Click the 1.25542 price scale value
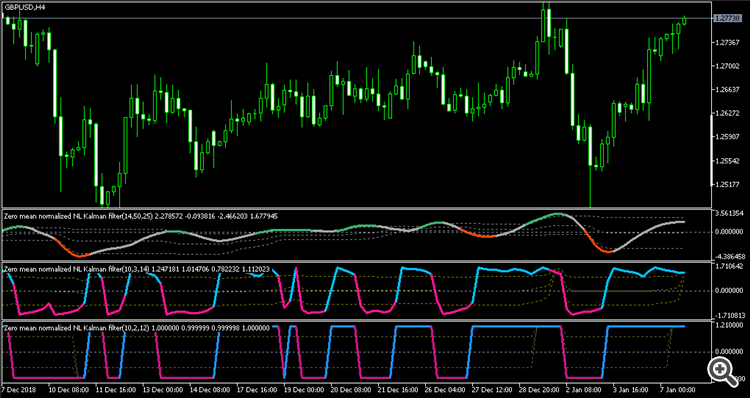 tap(727, 161)
